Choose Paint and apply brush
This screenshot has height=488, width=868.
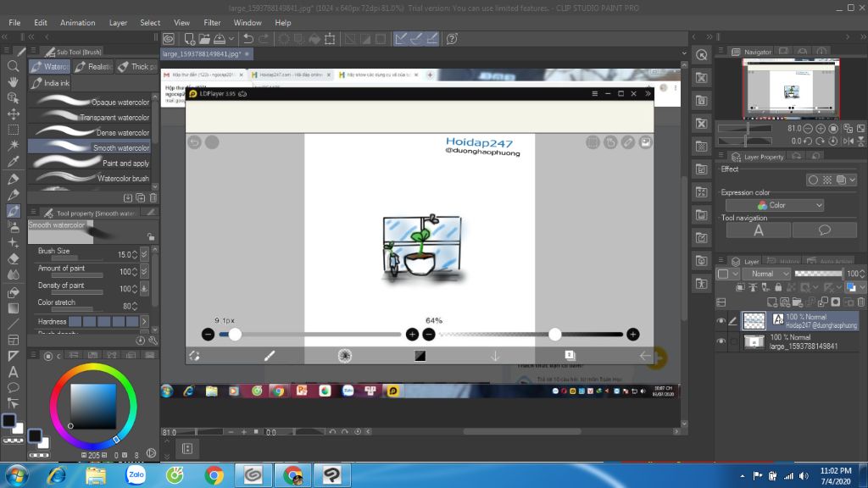coord(91,164)
